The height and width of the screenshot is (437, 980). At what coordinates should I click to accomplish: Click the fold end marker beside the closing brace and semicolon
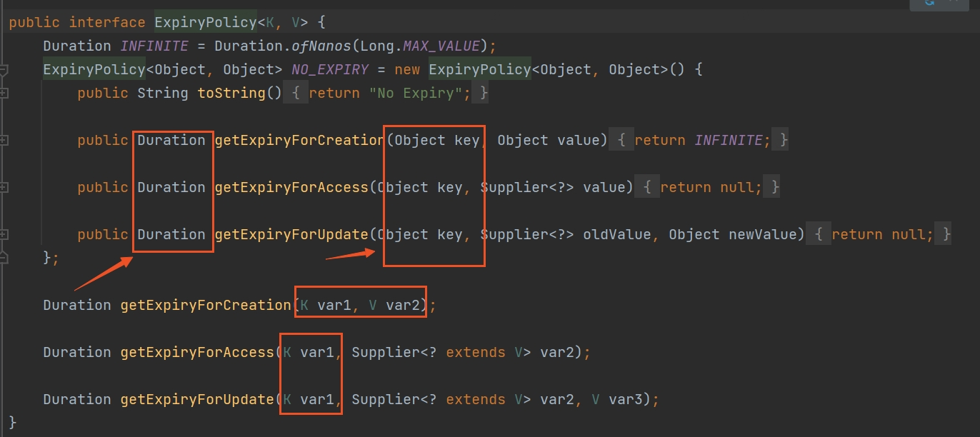(x=3, y=257)
